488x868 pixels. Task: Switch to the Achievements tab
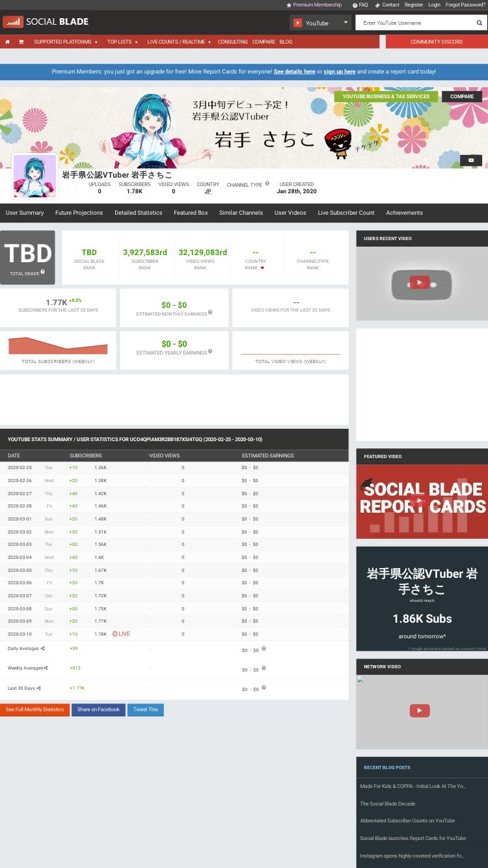404,213
